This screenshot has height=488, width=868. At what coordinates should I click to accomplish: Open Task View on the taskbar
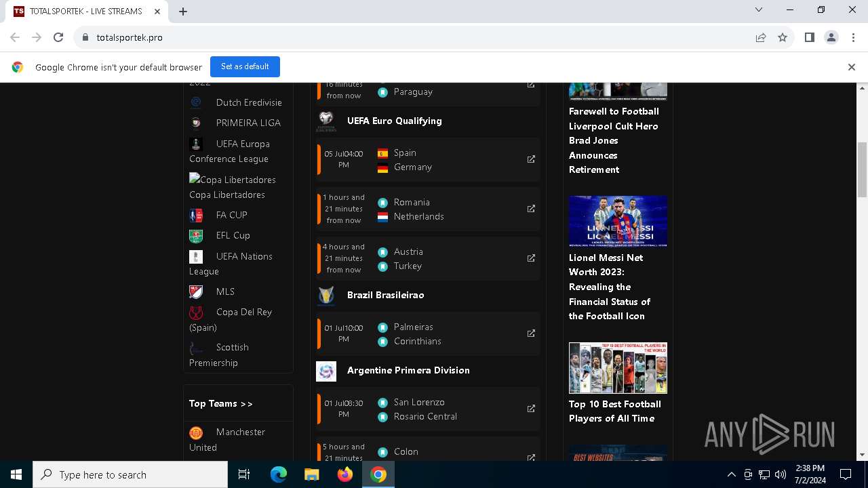click(x=244, y=474)
